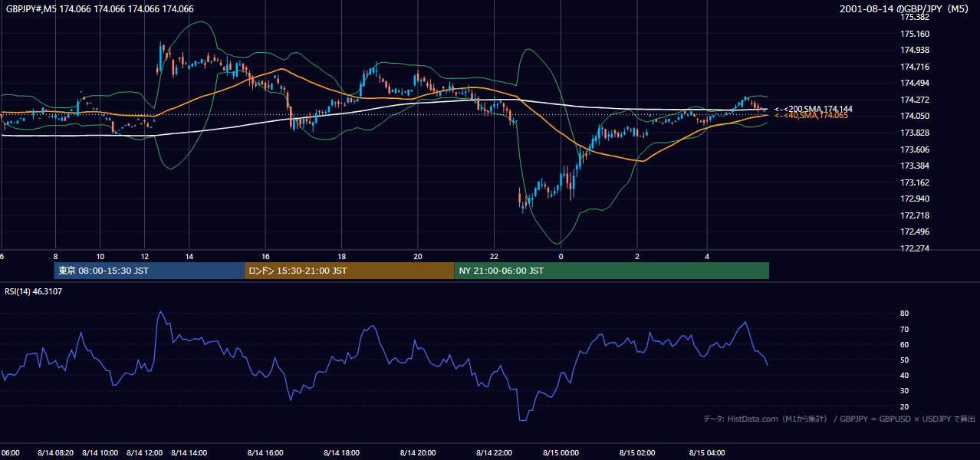980x460 pixels.
Task: Click hour label 14 above session bars
Action: click(189, 256)
